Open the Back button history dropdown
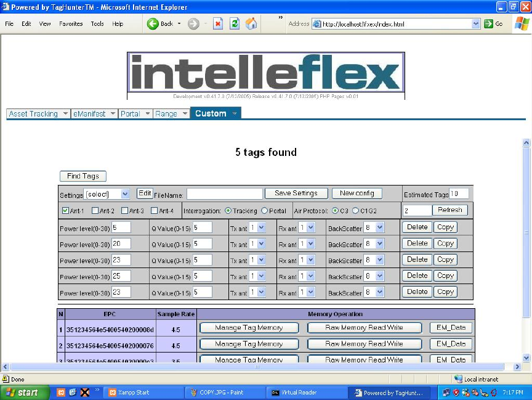The image size is (532, 400). coord(179,24)
